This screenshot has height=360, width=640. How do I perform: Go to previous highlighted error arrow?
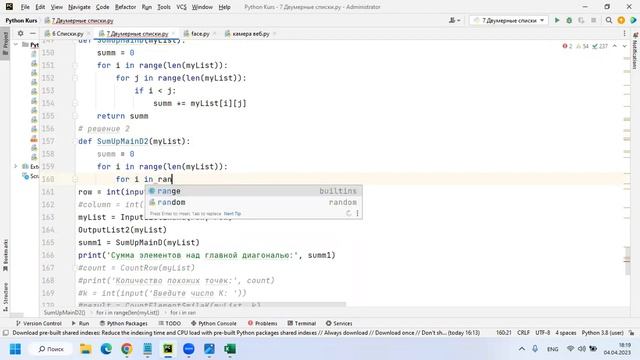(615, 46)
